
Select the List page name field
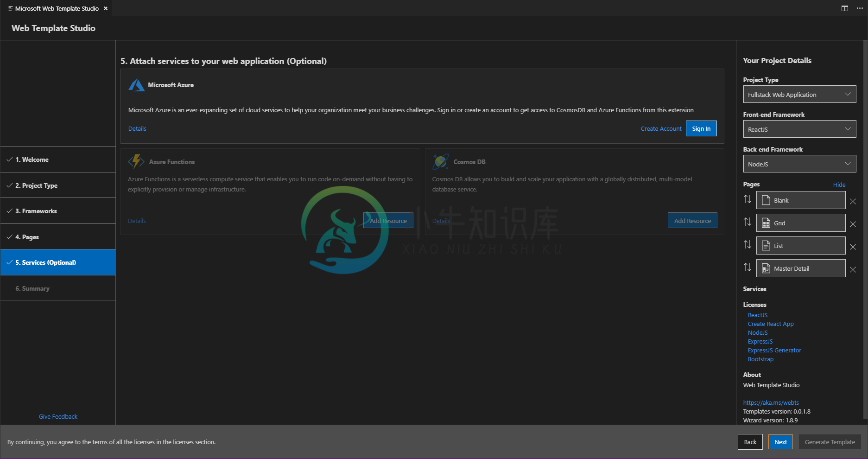[x=801, y=246]
